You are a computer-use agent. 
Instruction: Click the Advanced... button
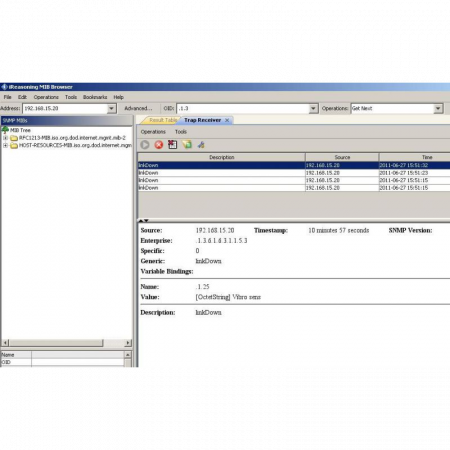[x=138, y=108]
